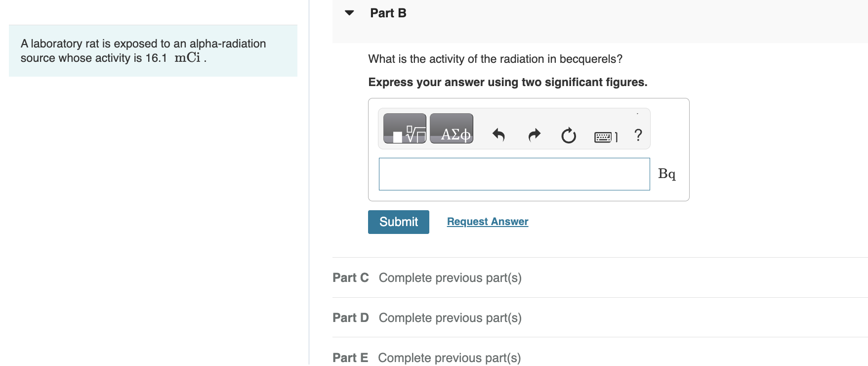The image size is (868, 366).
Task: Show keyboard shortcuts icon
Action: point(606,137)
